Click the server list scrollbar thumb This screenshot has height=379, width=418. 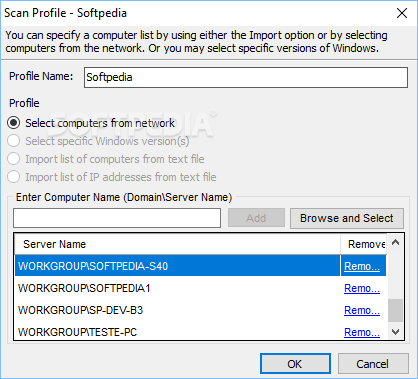(396, 310)
